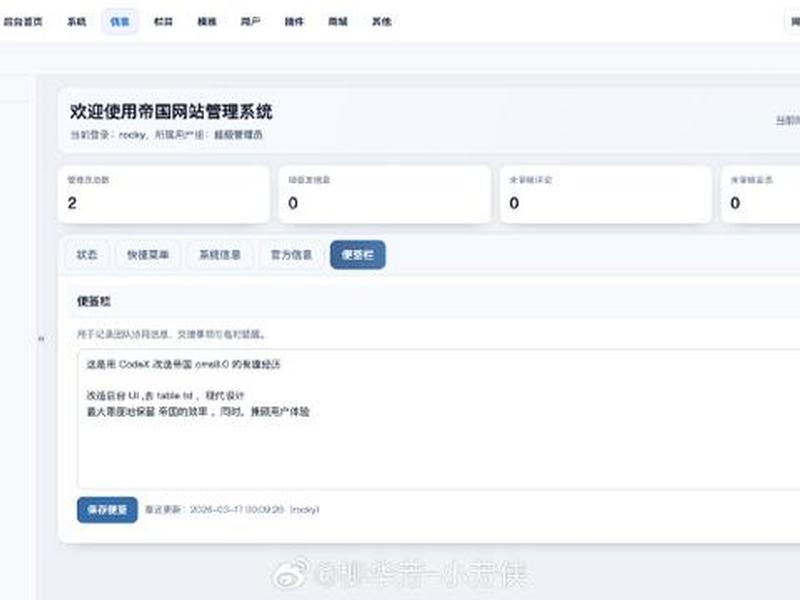Click the note line mentioning CodeX

coord(183,364)
